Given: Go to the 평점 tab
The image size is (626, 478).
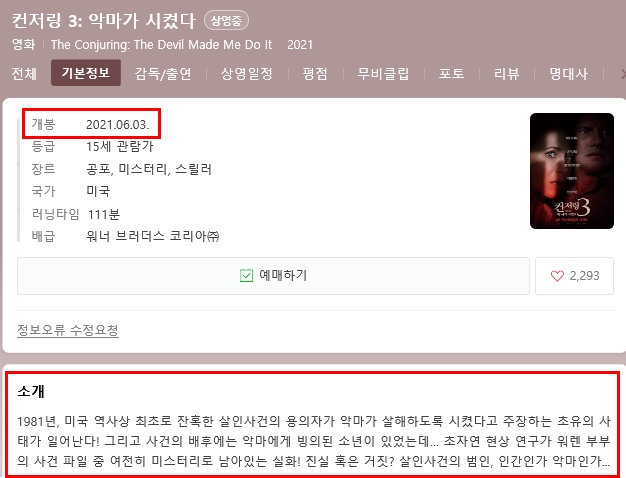Looking at the screenshot, I should point(315,73).
